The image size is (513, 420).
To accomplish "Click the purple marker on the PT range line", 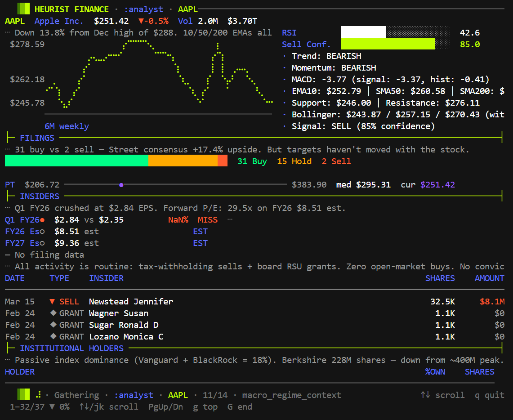I will [121, 185].
